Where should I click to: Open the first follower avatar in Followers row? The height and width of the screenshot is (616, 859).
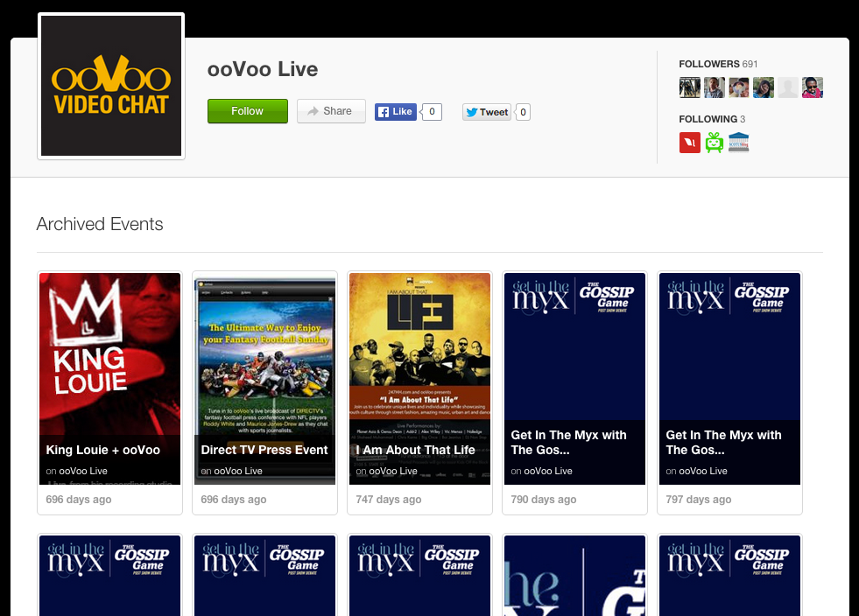coord(690,87)
